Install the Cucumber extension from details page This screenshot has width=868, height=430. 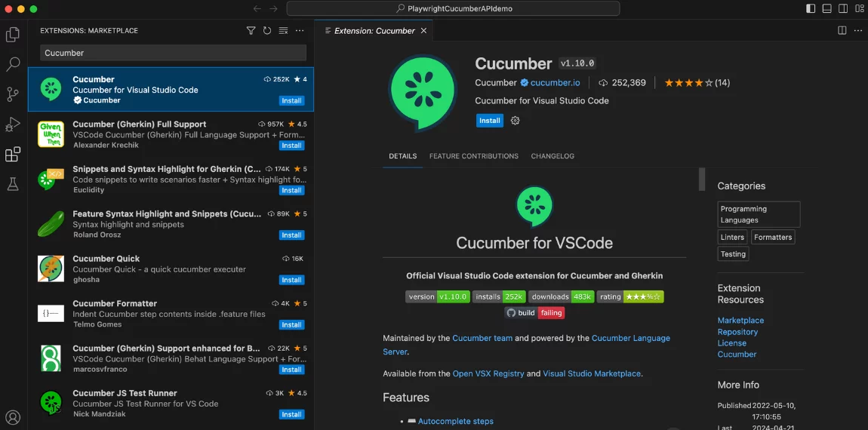pos(489,121)
